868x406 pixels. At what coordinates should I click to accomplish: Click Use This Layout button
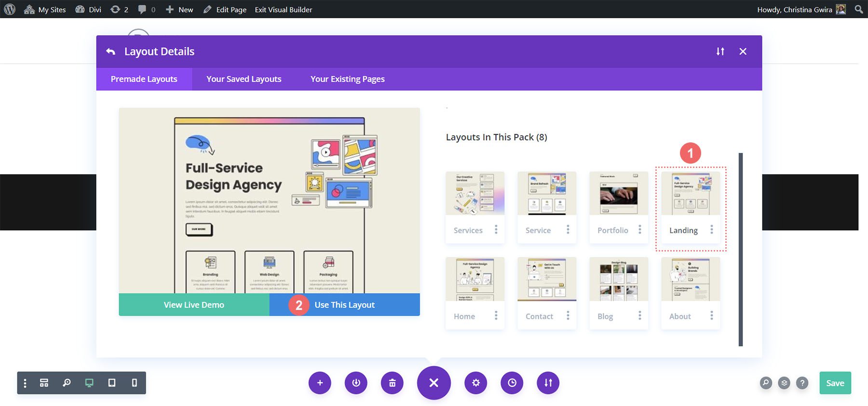coord(344,305)
